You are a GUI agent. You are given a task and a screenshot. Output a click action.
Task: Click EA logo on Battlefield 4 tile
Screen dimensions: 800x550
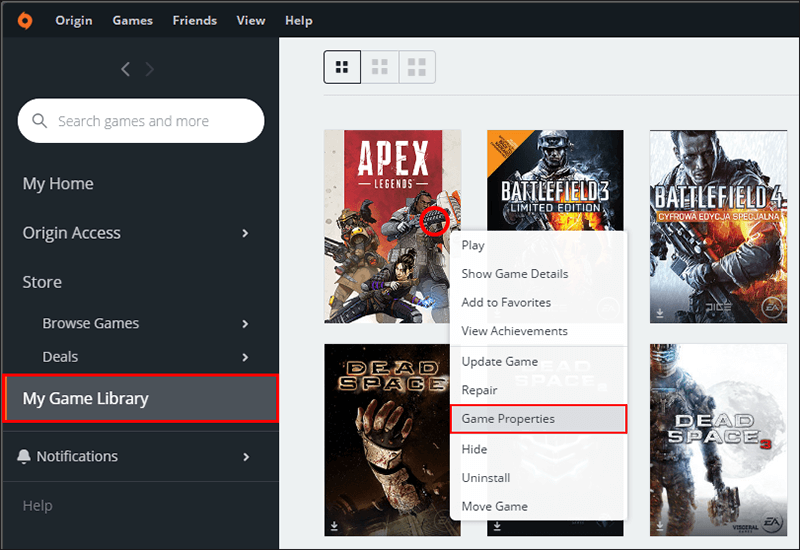click(x=772, y=308)
